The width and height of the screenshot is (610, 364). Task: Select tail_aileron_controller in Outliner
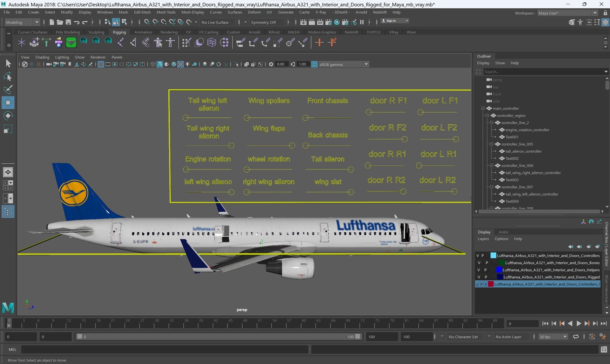pos(523,151)
